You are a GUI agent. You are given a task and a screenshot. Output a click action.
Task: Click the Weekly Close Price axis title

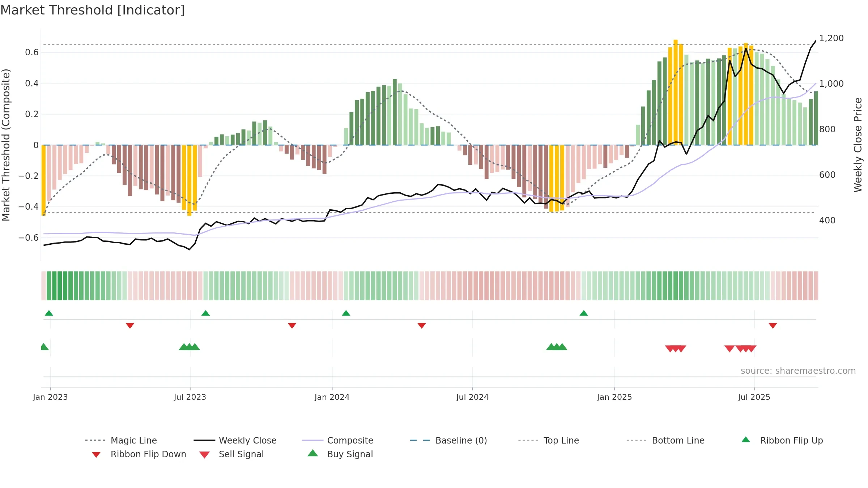tap(858, 145)
